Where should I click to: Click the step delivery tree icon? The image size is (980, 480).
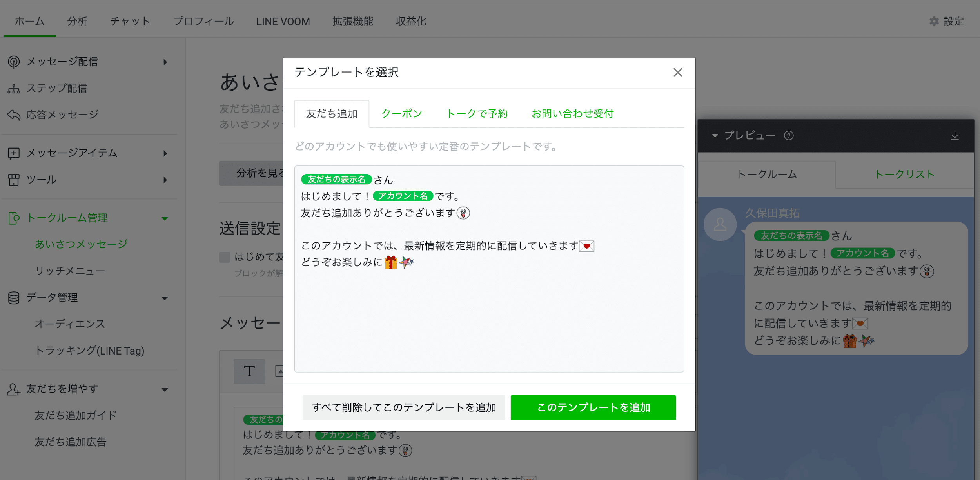[14, 89]
